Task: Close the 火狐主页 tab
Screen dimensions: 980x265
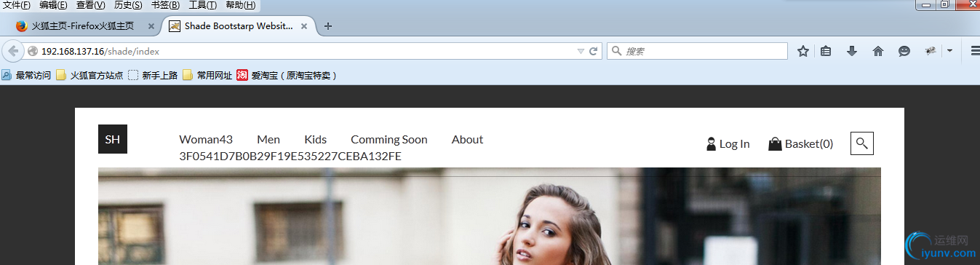Action: [x=151, y=26]
